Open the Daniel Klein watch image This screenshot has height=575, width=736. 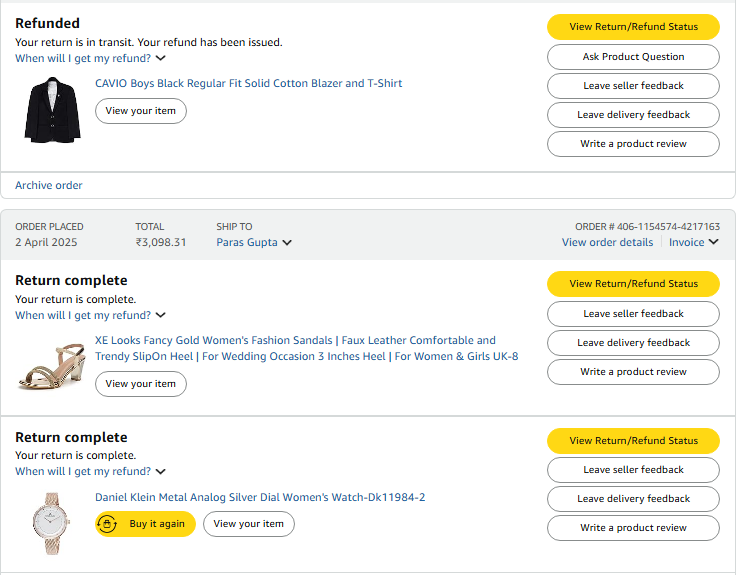point(52,523)
